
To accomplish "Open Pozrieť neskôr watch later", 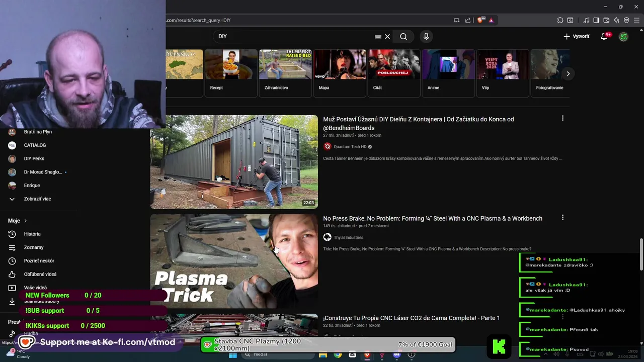I will (x=38, y=261).
